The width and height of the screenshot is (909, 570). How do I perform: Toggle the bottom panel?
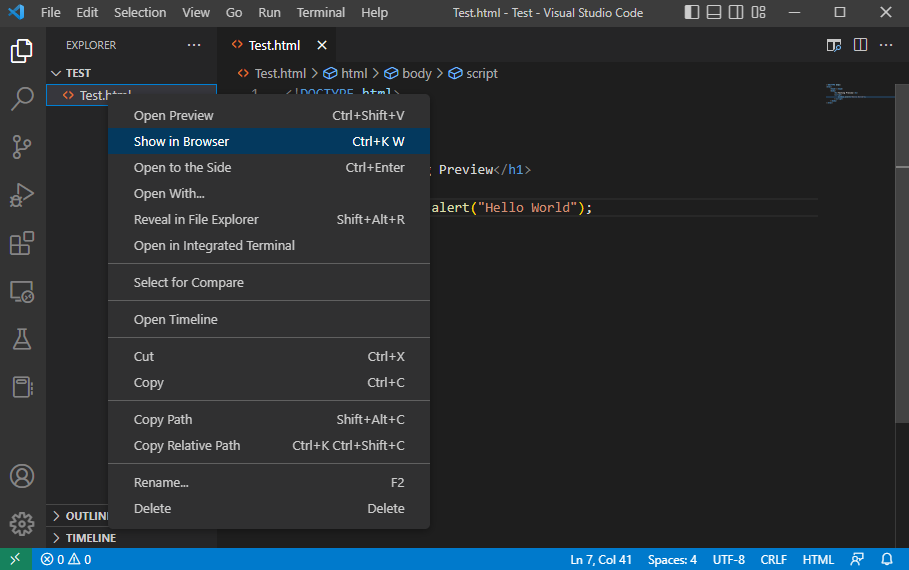pyautogui.click(x=714, y=12)
